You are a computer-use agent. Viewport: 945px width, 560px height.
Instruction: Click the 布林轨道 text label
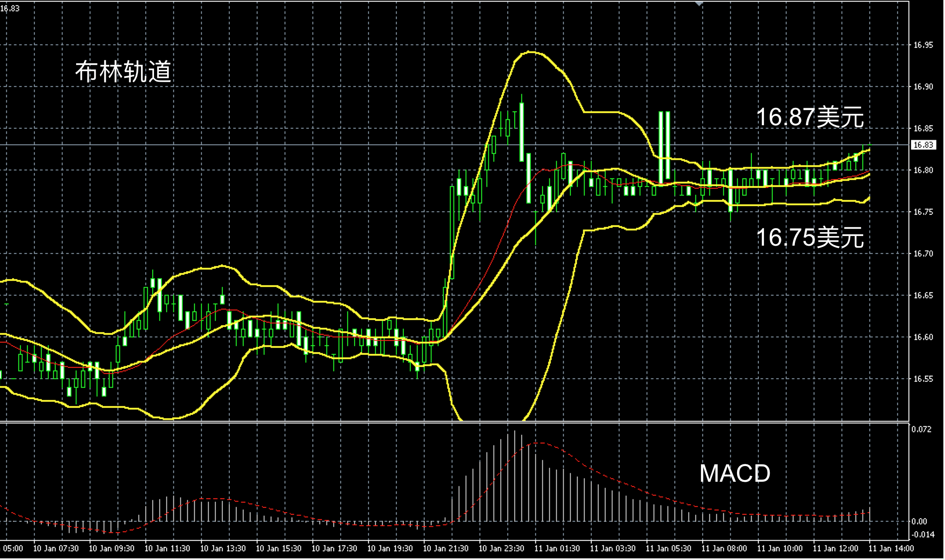click(x=124, y=72)
